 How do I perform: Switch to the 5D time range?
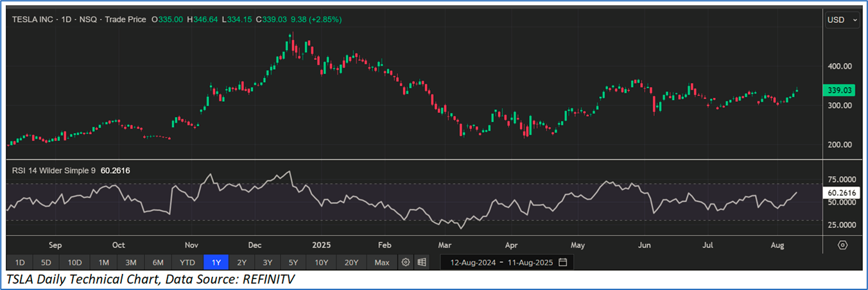coord(46,262)
